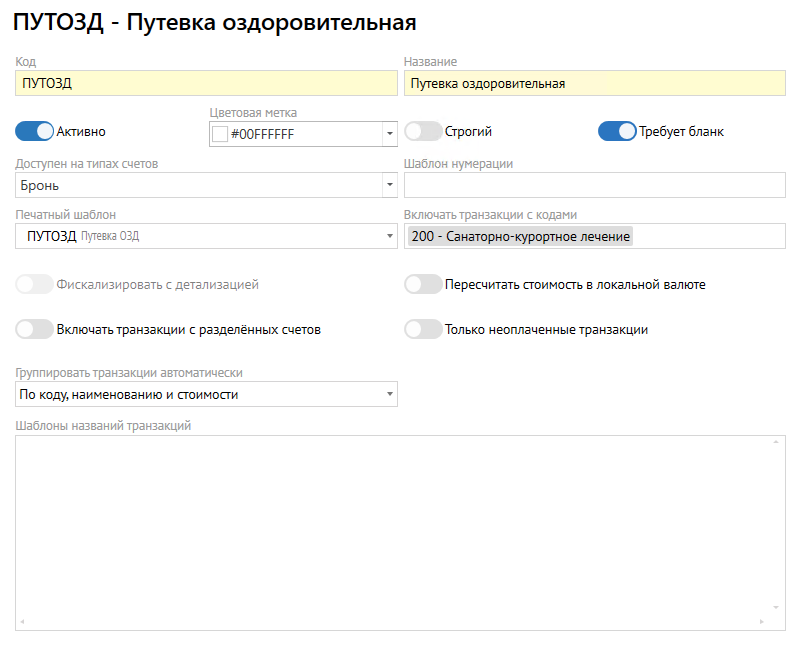Viewport: 796px width, 645px height.
Task: Open the Цветовая метка dropdown arrow
Action: click(388, 134)
